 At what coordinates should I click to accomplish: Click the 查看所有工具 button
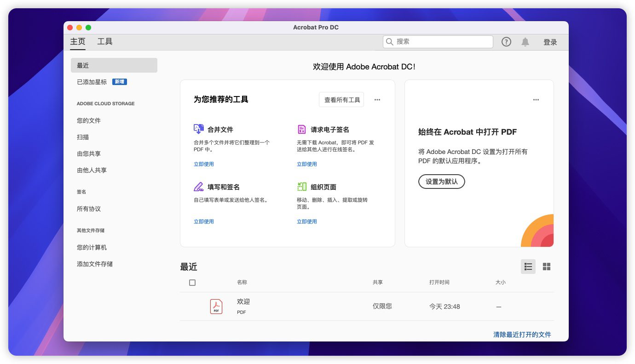coord(341,100)
